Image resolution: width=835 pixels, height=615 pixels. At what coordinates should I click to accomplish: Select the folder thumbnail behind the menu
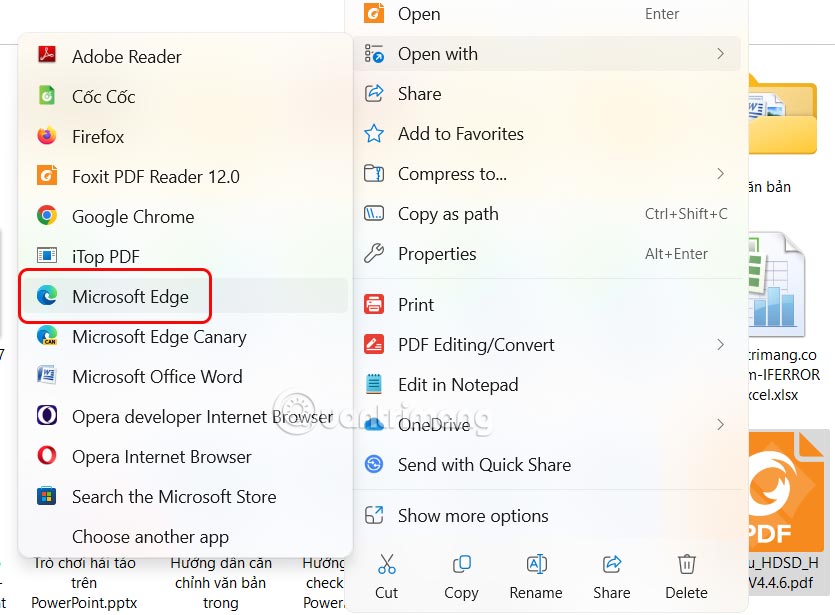click(x=782, y=116)
